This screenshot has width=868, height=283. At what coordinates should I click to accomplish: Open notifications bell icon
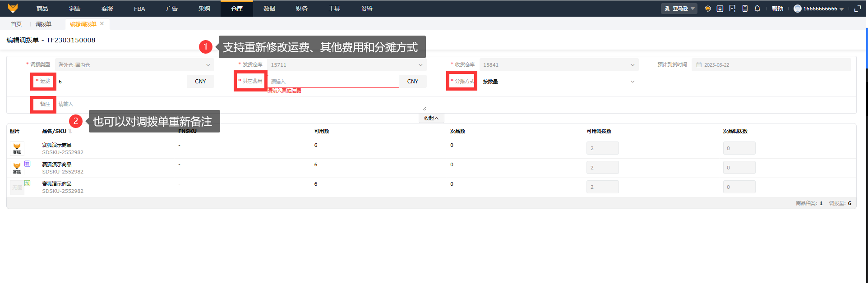click(757, 9)
